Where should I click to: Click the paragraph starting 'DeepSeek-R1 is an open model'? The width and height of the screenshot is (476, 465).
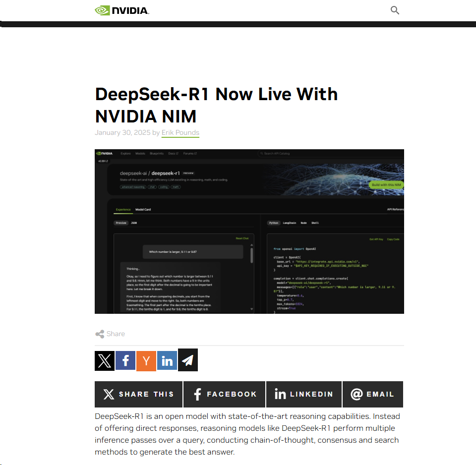coord(247,434)
